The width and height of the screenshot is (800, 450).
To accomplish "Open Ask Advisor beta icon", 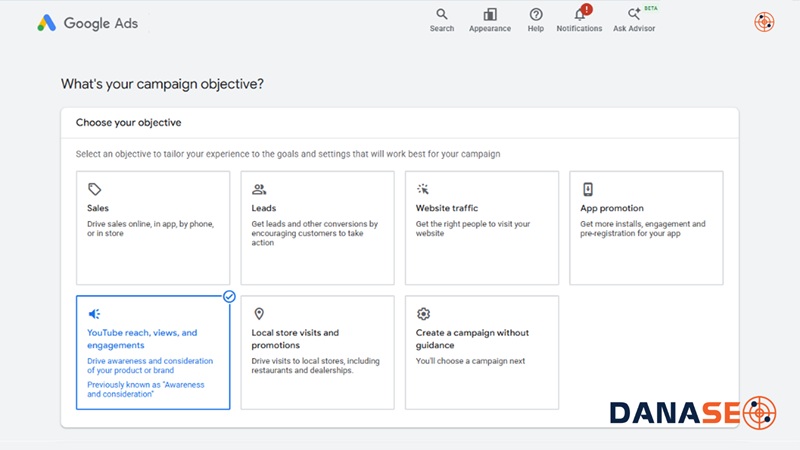I will [x=634, y=14].
